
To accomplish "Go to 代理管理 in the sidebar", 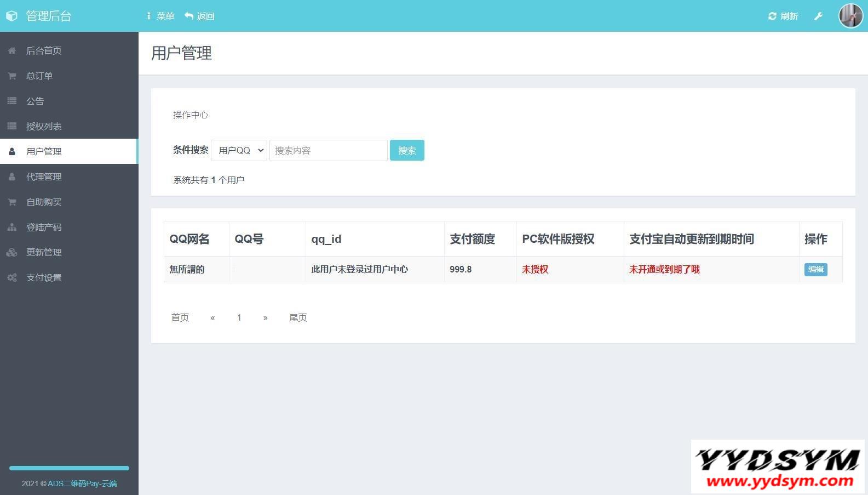I will coord(44,177).
